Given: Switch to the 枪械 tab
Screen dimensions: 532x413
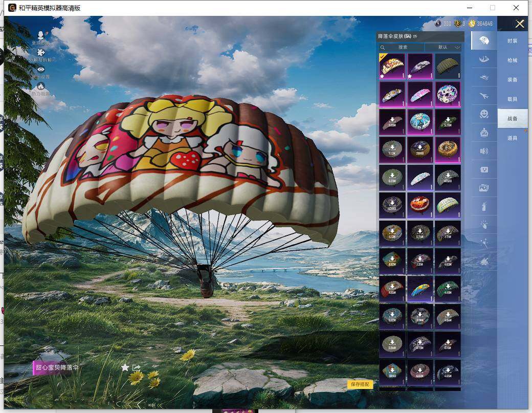Looking at the screenshot, I should (513, 60).
